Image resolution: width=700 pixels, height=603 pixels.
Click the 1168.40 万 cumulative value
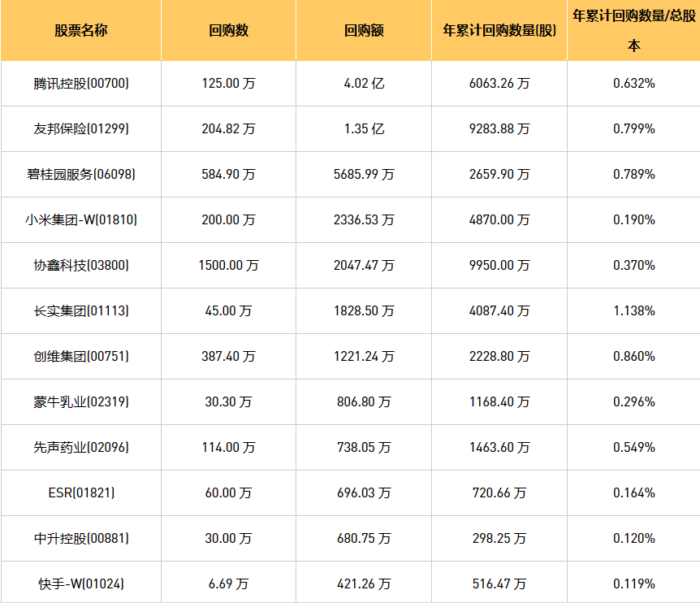[x=499, y=402]
